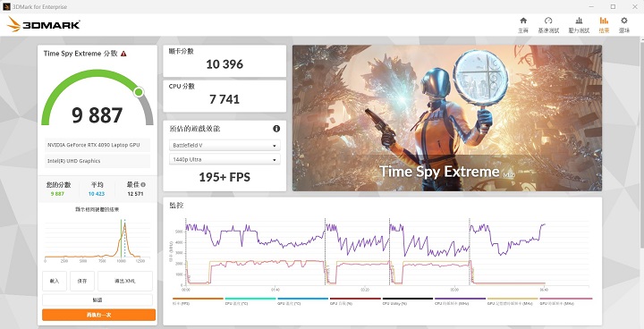Image resolution: width=644 pixels, height=329 pixels.
Task: Go to the Home (主頁) page
Action: click(x=523, y=25)
